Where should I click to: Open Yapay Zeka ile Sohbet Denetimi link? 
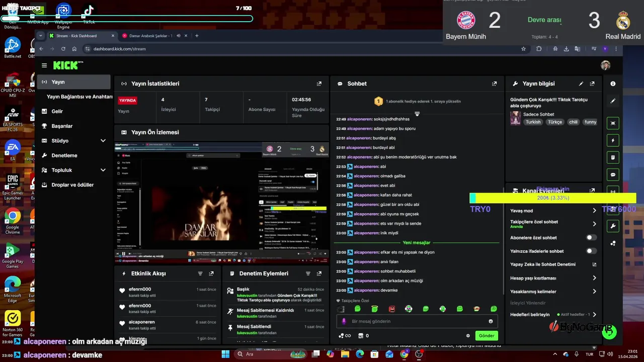pos(553,264)
